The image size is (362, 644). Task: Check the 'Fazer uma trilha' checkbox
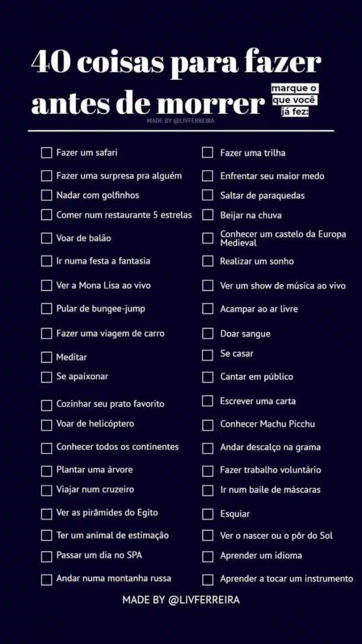point(207,153)
